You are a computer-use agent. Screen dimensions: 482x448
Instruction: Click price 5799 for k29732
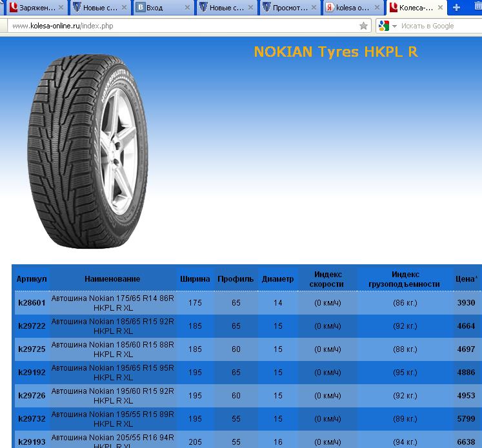tap(466, 419)
